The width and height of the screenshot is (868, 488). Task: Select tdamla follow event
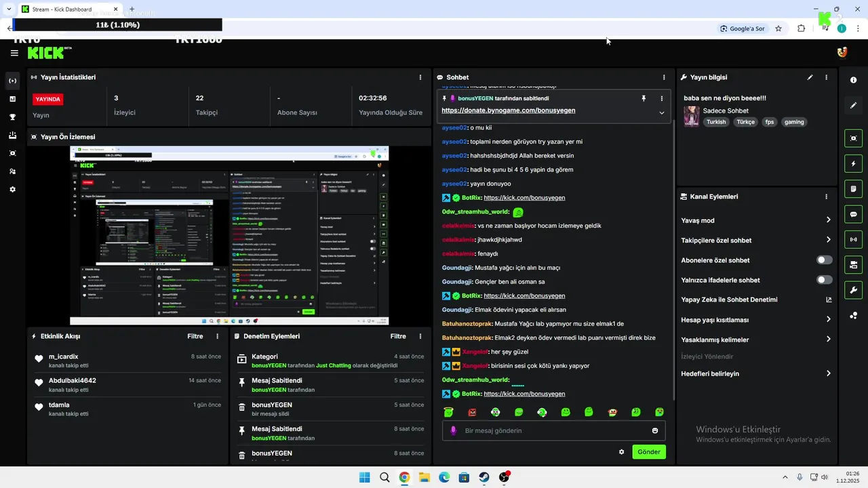coord(127,409)
